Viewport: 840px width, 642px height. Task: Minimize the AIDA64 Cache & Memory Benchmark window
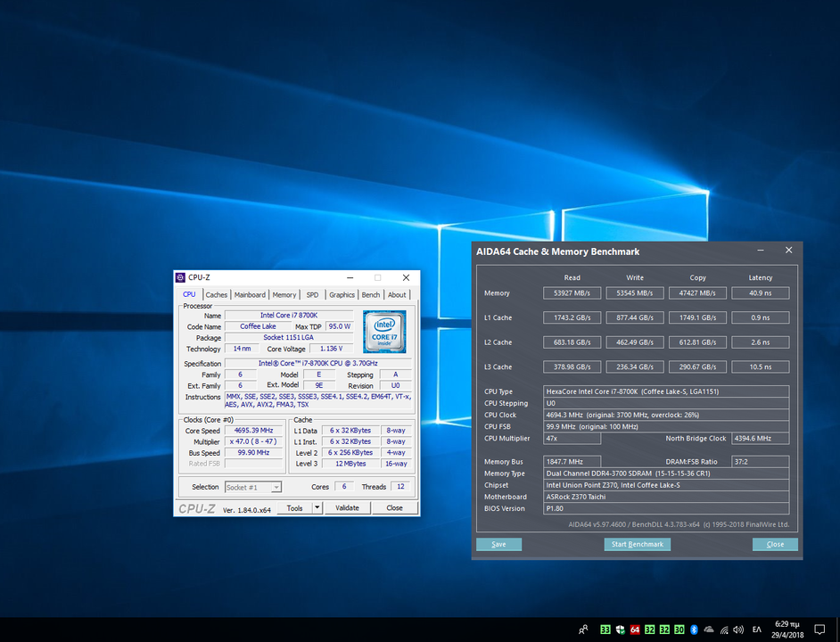[x=761, y=251]
